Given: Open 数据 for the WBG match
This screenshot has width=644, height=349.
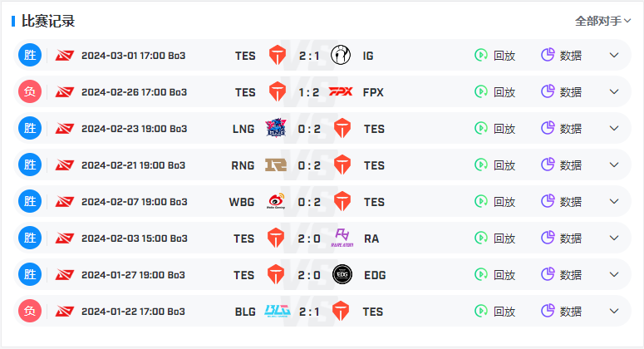Looking at the screenshot, I should coord(561,201).
